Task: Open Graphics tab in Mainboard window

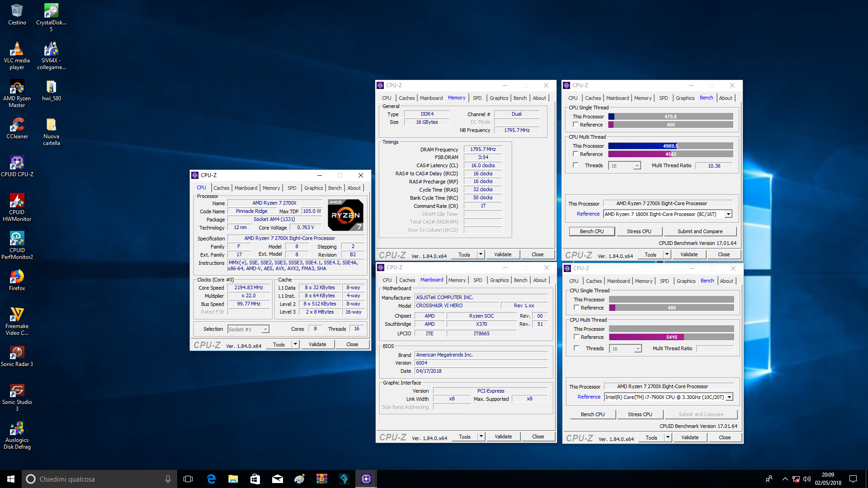Action: click(499, 280)
